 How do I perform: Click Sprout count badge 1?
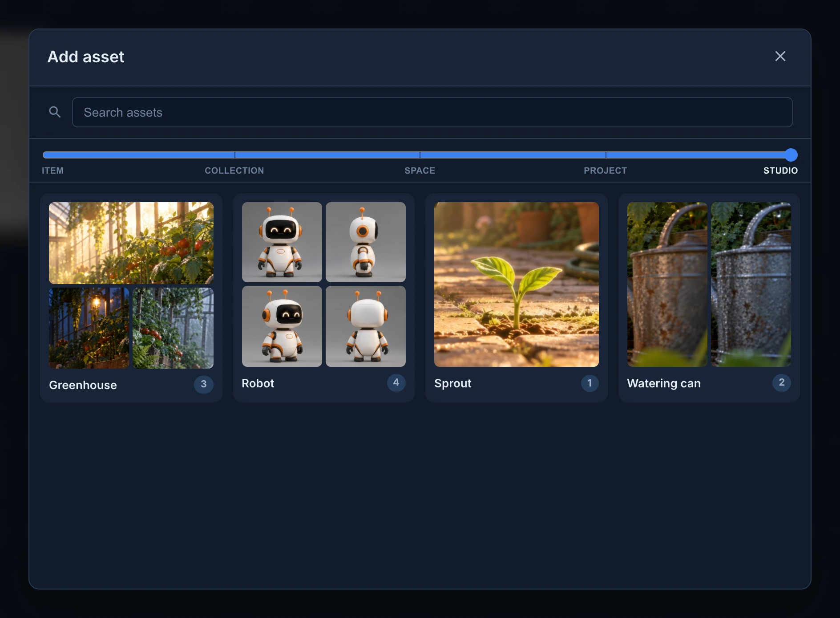590,383
